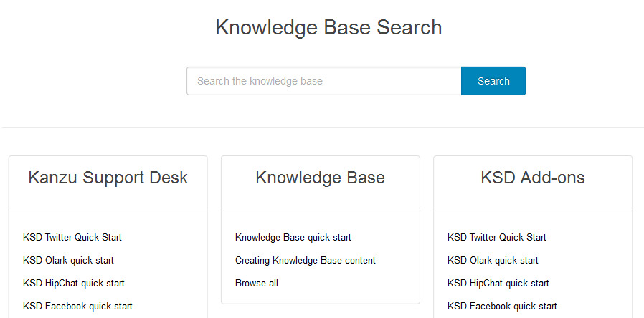The height and width of the screenshot is (318, 644).
Task: Click the horizontal divider beneath the search bar
Action: click(x=322, y=127)
